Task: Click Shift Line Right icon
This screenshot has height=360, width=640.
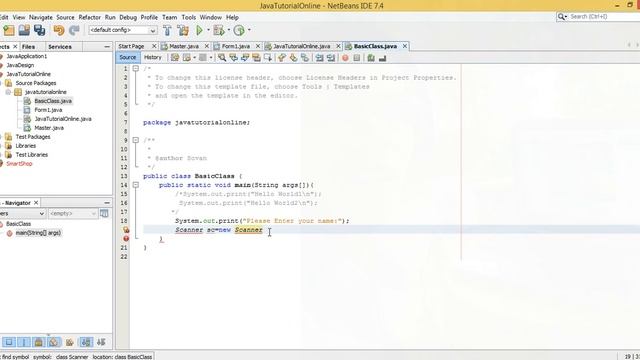Action: click(331, 58)
